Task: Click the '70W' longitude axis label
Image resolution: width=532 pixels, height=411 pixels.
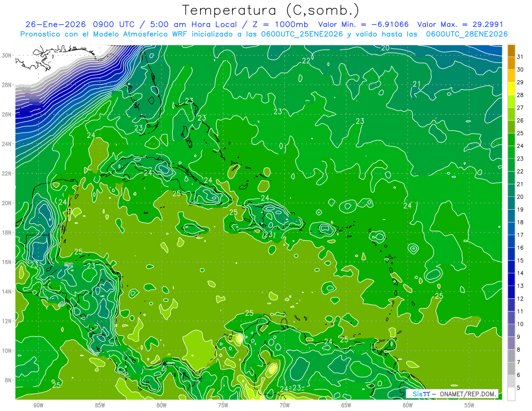Action: tap(285, 405)
